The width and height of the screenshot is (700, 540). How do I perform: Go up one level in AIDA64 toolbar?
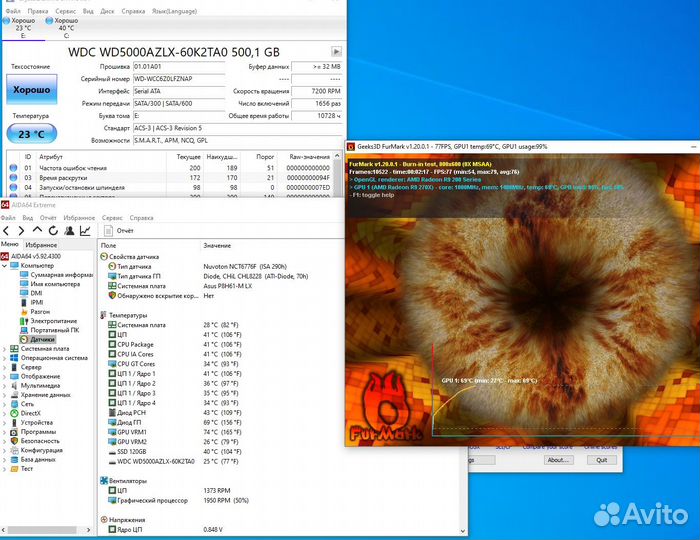pyautogui.click(x=37, y=230)
